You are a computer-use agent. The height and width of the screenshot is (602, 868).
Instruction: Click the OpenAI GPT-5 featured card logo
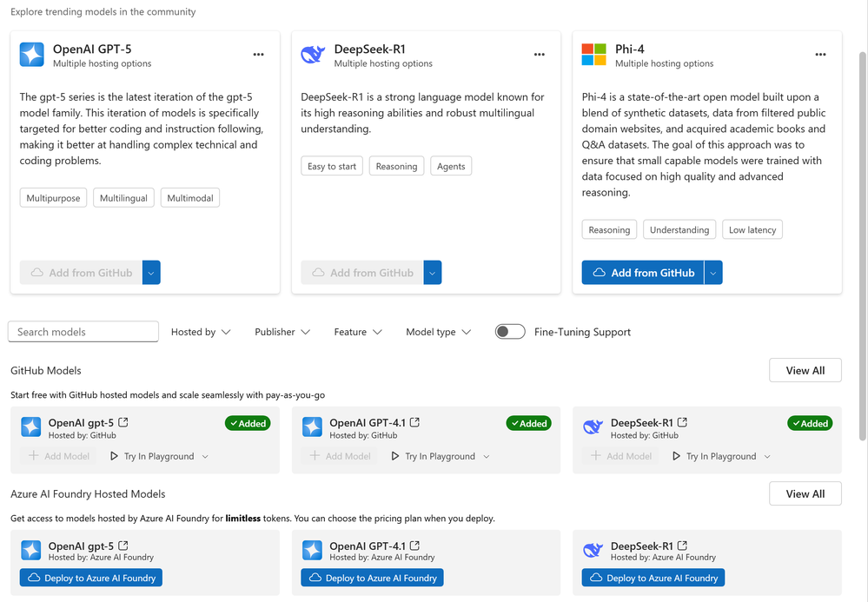pos(31,55)
